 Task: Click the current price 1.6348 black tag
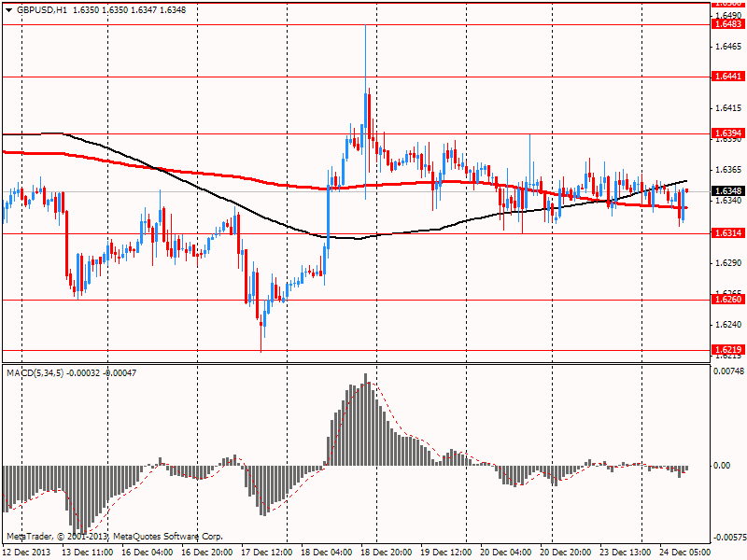point(727,191)
